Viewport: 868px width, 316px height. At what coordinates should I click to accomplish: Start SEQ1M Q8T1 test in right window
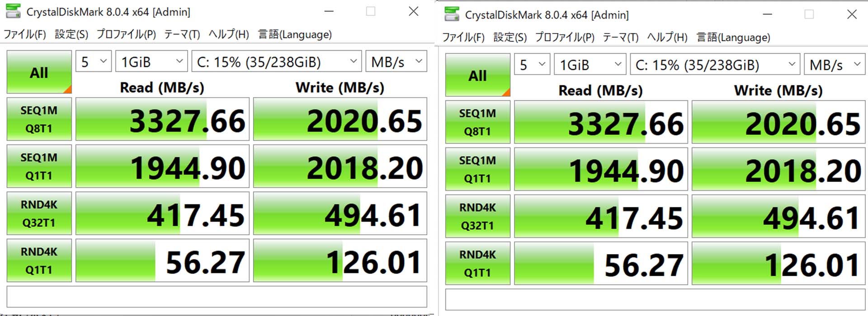pyautogui.click(x=477, y=122)
